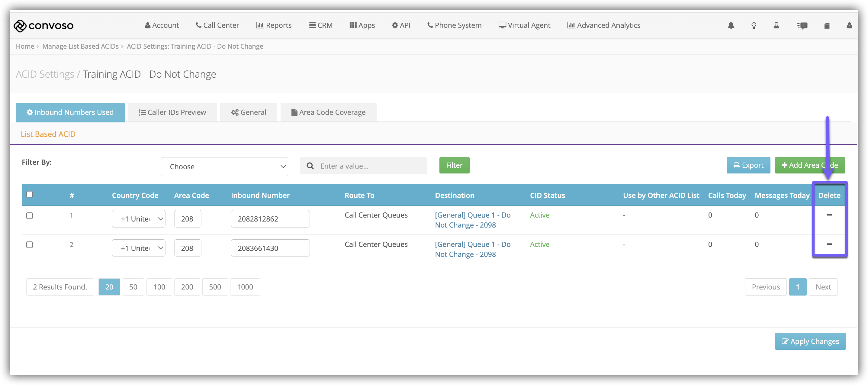Viewport: 868px width, 385px height.
Task: Click the lightbulb tips icon
Action: tap(754, 26)
